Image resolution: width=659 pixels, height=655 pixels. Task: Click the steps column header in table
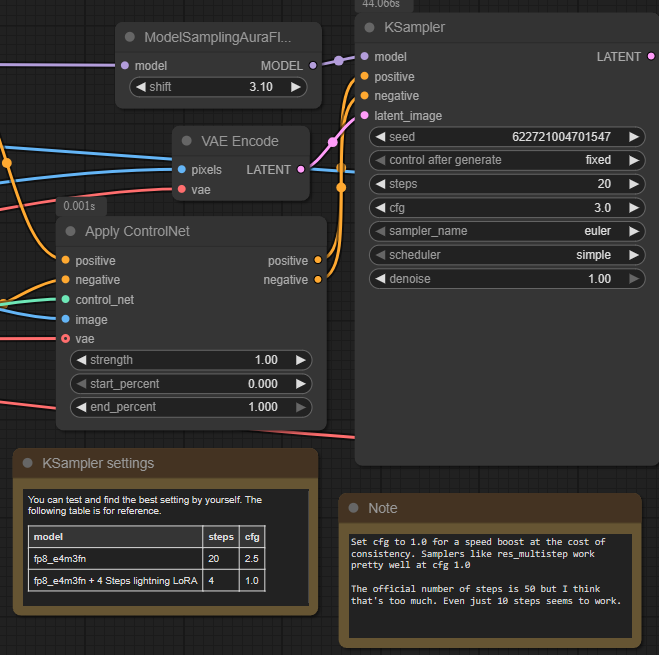click(221, 537)
